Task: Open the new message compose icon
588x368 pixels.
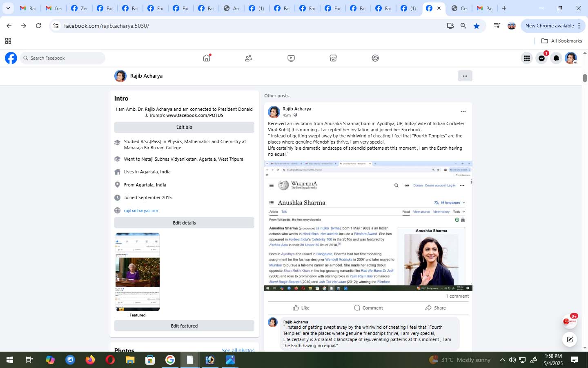Action: pos(570,339)
